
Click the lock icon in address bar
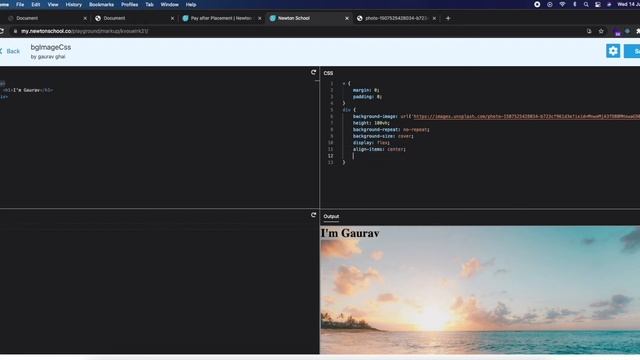[15, 31]
